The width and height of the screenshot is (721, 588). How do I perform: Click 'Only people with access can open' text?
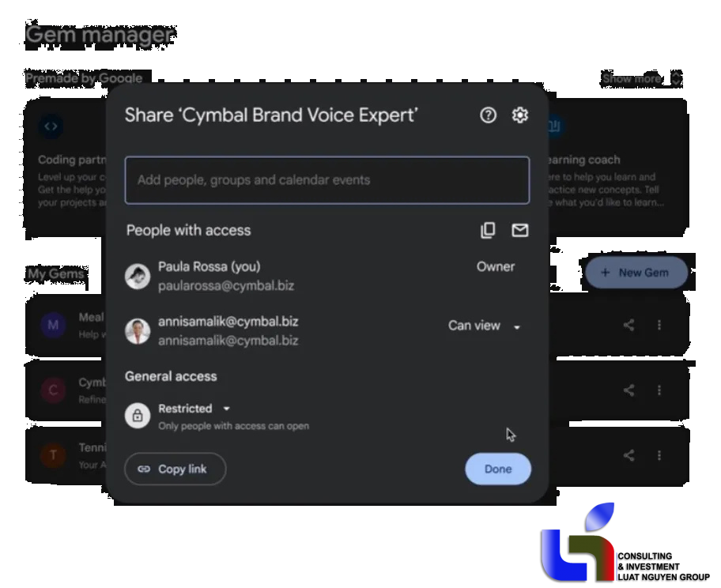[x=233, y=426]
